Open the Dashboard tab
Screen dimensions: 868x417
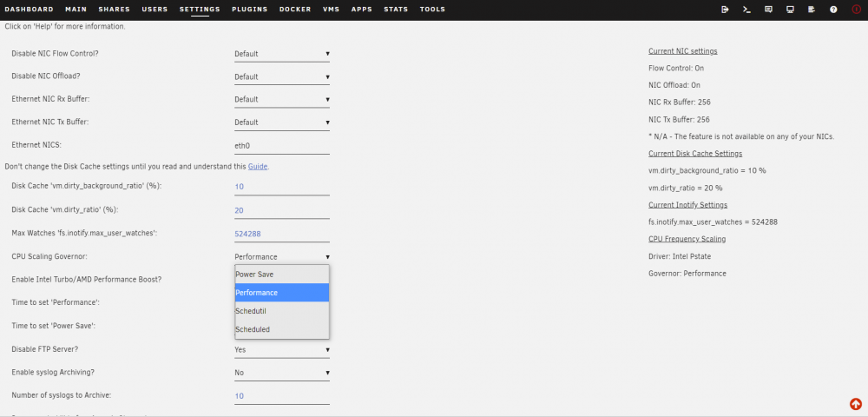[x=29, y=10]
